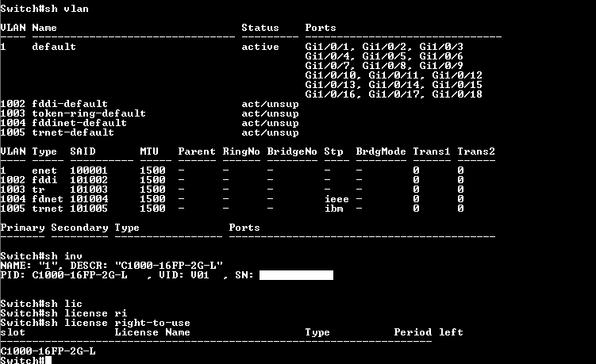Click the 'Parent' column header
This screenshot has height=364, width=596.
[x=197, y=151]
